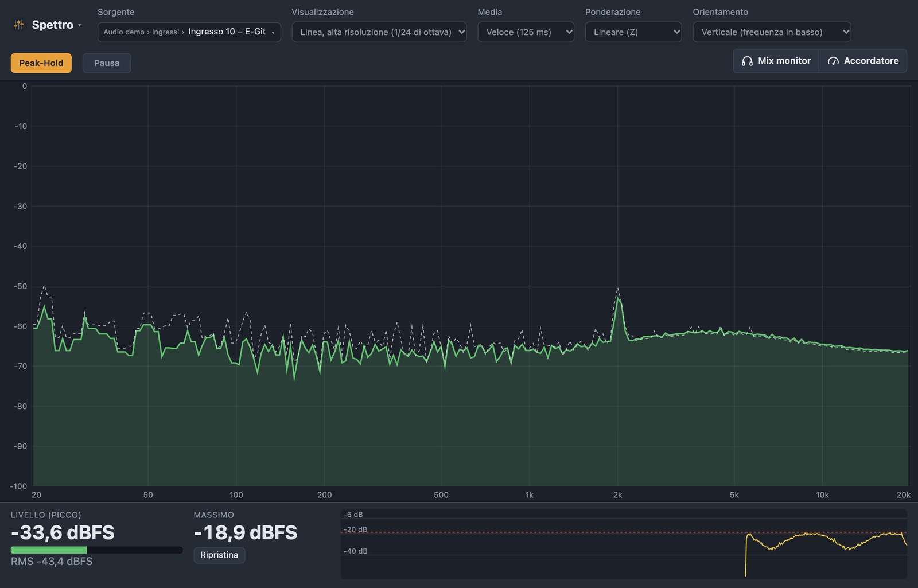Open the Ponderazione weighting dropdown
918x588 pixels.
[633, 32]
